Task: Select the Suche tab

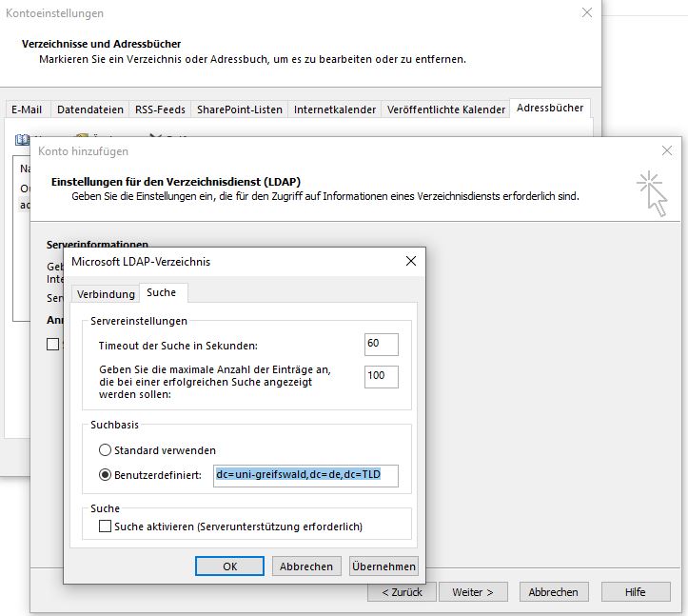Action: point(161,293)
